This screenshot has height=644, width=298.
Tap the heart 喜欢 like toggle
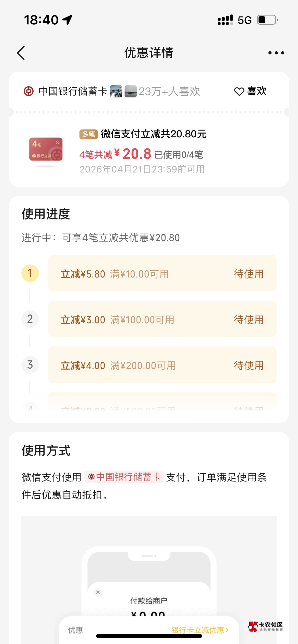250,91
